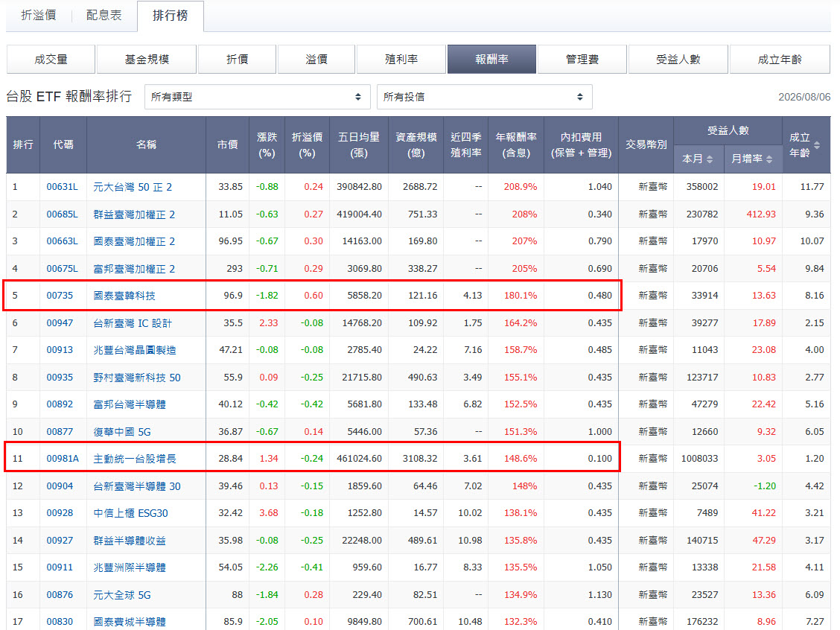The height and width of the screenshot is (630, 840).
Task: Open ticker link 00663L
Action: 62,241
